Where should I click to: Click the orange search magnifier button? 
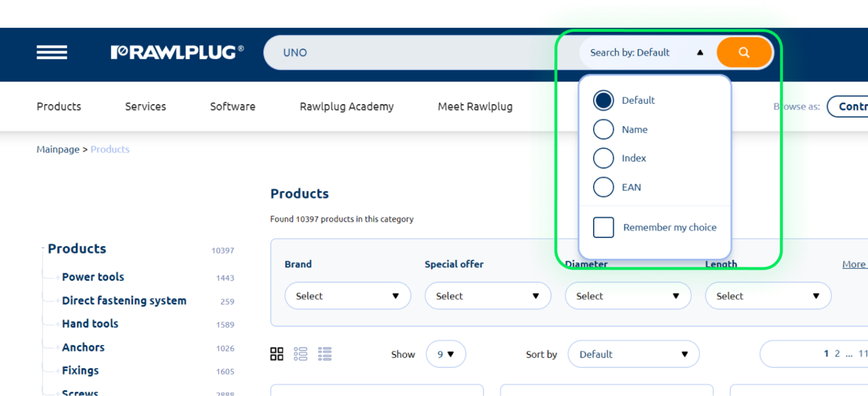(x=744, y=52)
